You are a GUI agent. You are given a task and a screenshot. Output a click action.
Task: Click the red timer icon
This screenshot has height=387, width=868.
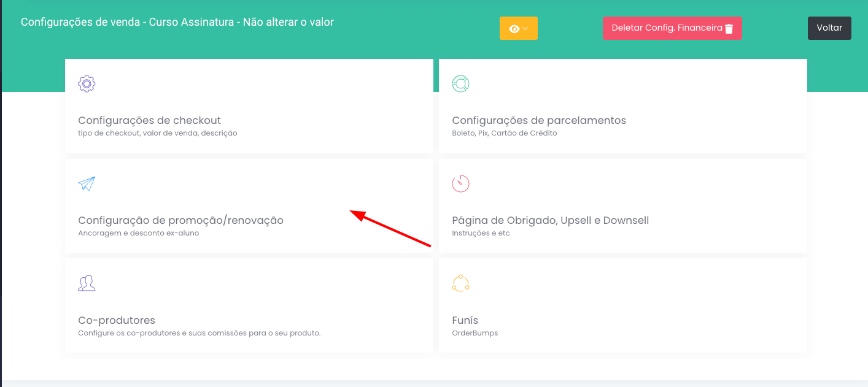click(x=460, y=183)
